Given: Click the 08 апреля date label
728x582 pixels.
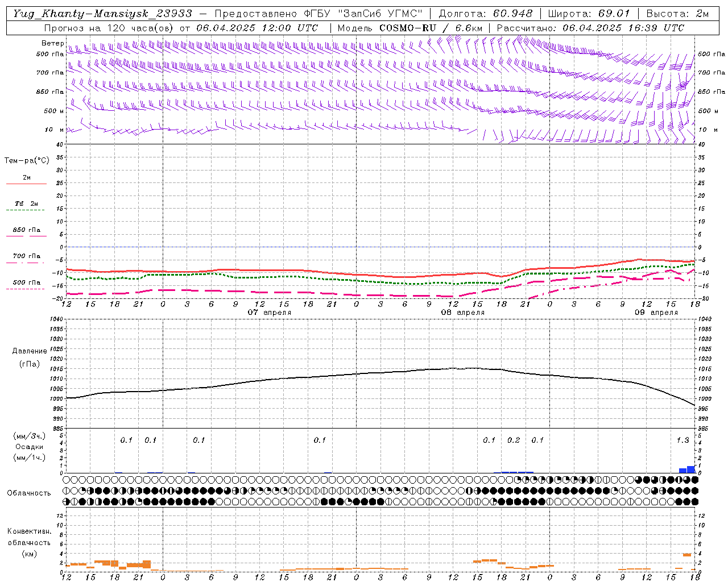Looking at the screenshot, I should 463,313.
